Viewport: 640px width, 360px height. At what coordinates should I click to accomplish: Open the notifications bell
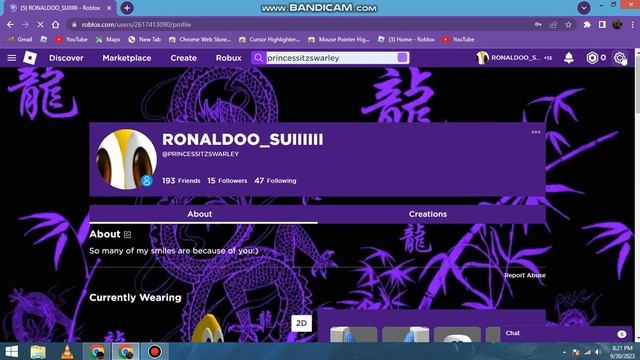point(569,58)
